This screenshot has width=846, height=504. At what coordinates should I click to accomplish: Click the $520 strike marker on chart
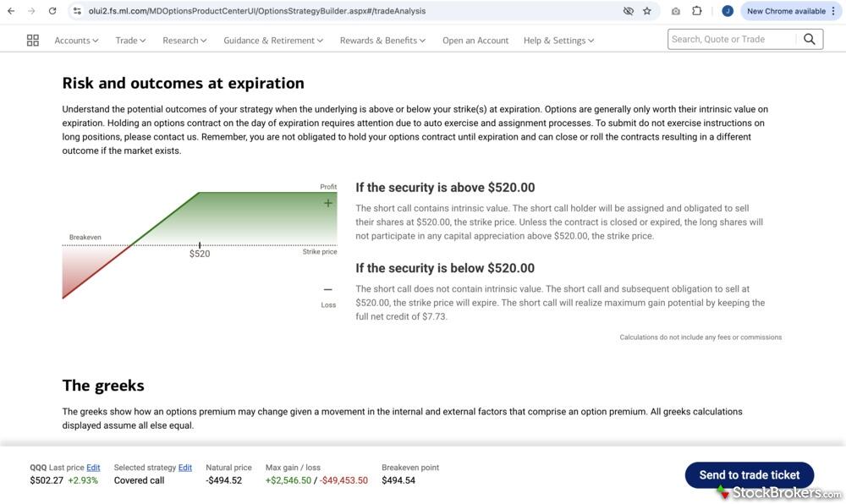coord(200,249)
